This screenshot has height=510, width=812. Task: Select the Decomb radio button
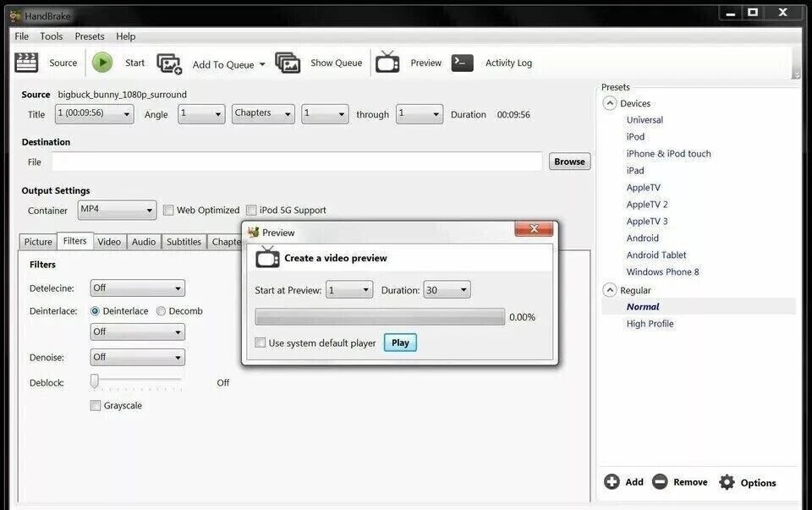pyautogui.click(x=161, y=310)
